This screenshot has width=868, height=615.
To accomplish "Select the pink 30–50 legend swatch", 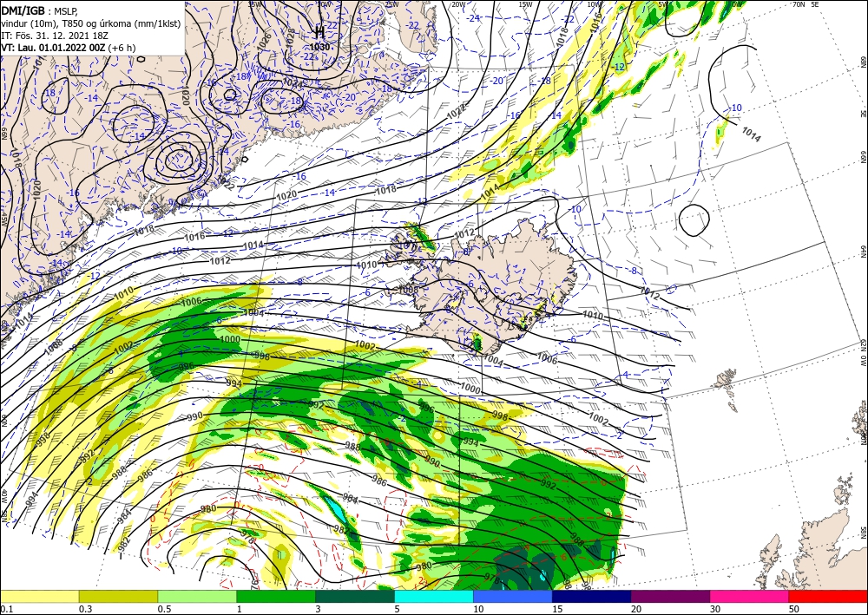I will (750, 596).
